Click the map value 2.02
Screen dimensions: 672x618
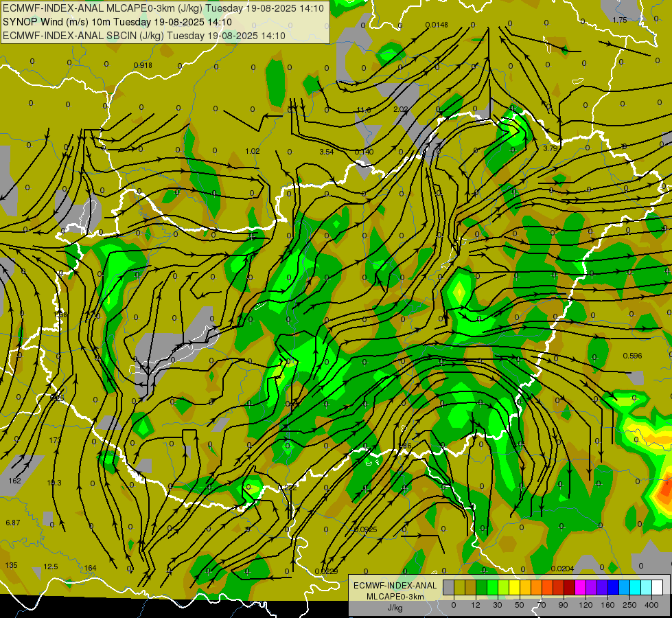point(401,109)
